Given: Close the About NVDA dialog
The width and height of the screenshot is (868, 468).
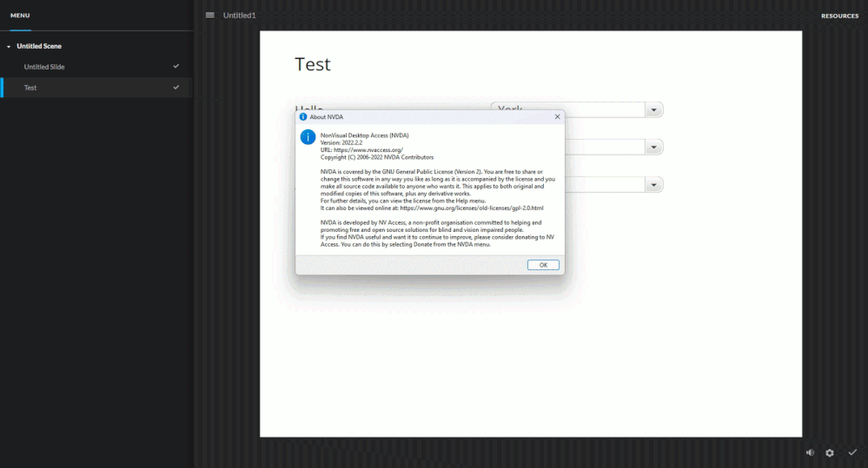Looking at the screenshot, I should (558, 116).
